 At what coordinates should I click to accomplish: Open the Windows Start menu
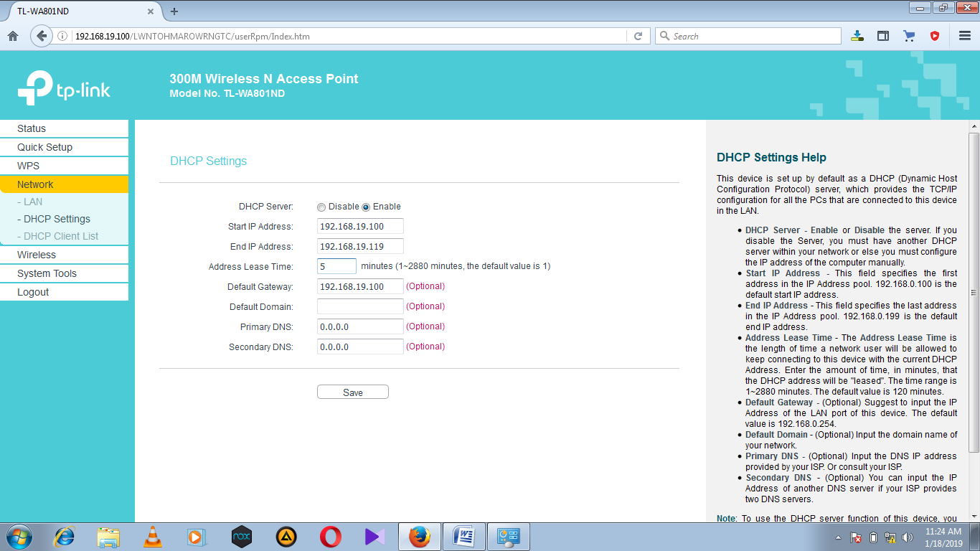[x=19, y=536]
